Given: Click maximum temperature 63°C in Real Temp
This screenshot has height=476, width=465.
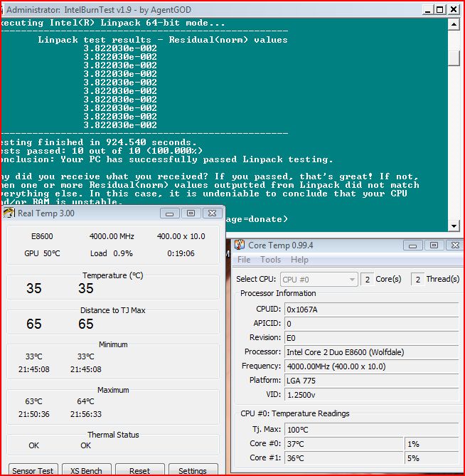Looking at the screenshot, I should pyautogui.click(x=33, y=401).
